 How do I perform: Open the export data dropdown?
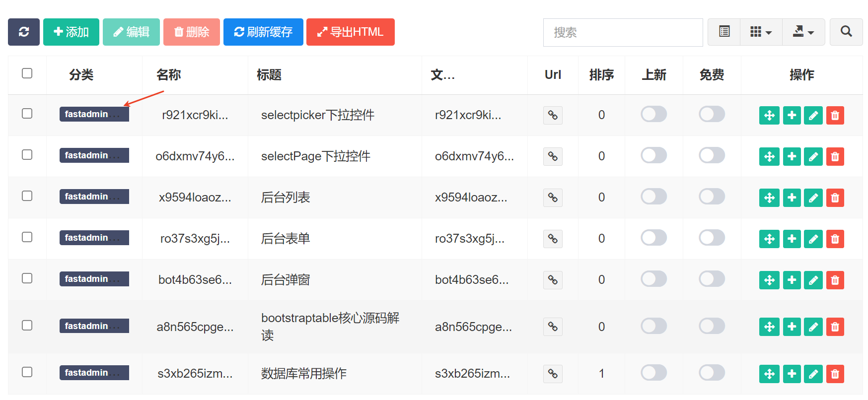point(803,32)
